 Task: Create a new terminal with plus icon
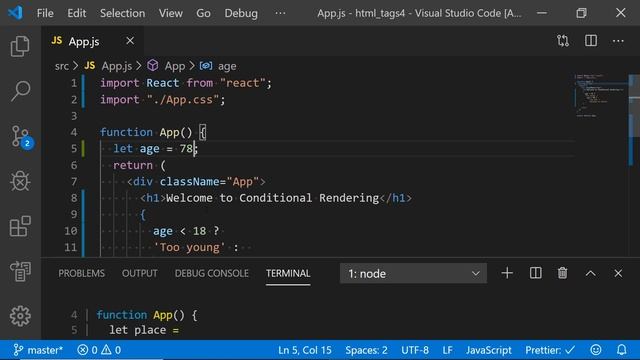click(507, 273)
